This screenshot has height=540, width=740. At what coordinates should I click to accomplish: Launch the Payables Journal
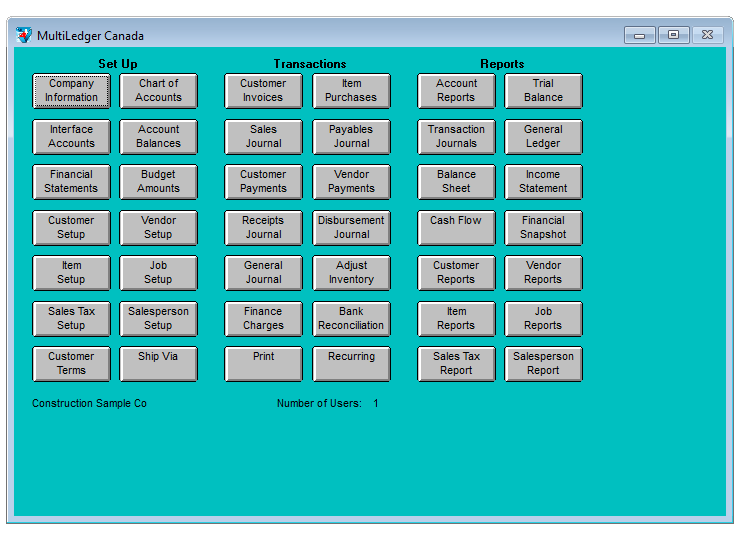tap(352, 136)
